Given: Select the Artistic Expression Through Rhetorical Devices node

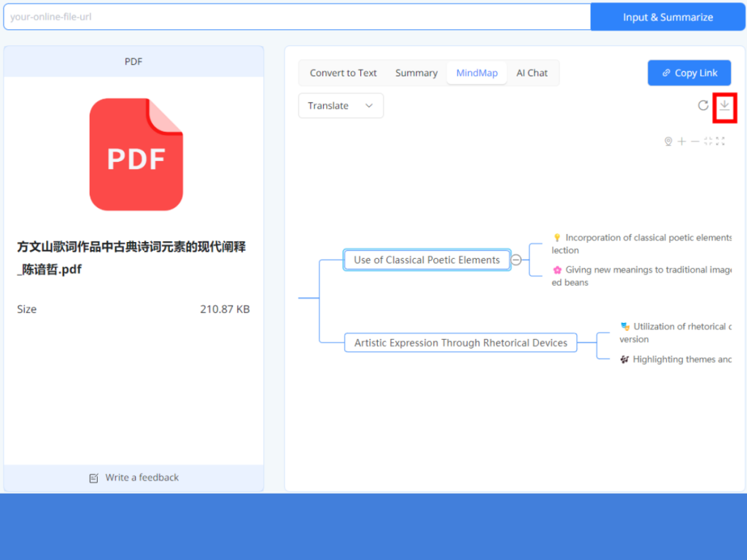Looking at the screenshot, I should (460, 342).
